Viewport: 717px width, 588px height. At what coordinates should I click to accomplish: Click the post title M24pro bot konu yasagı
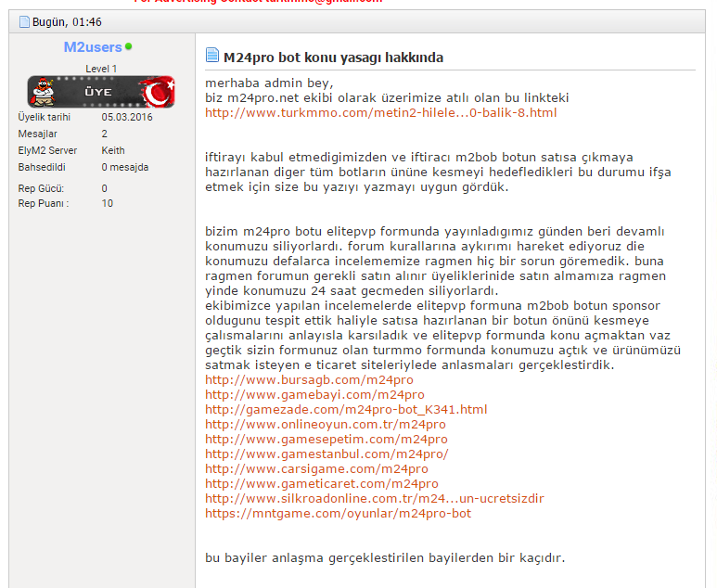(x=333, y=58)
